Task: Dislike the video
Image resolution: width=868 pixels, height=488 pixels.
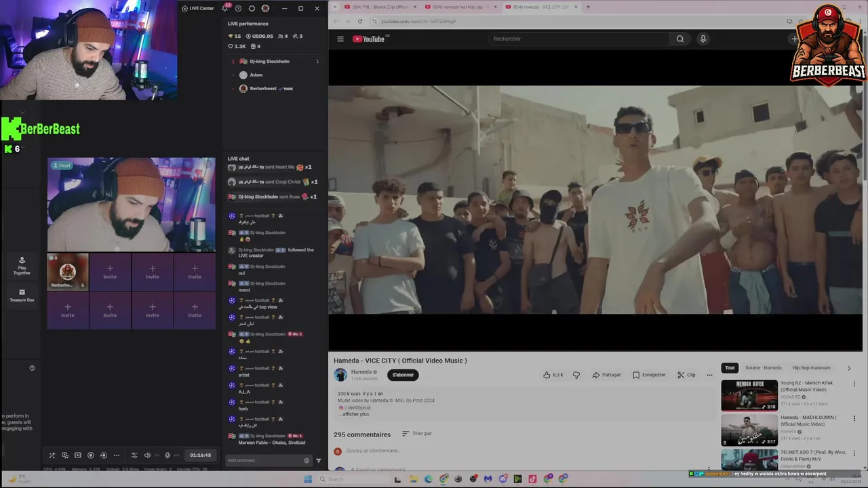Action: pyautogui.click(x=576, y=375)
